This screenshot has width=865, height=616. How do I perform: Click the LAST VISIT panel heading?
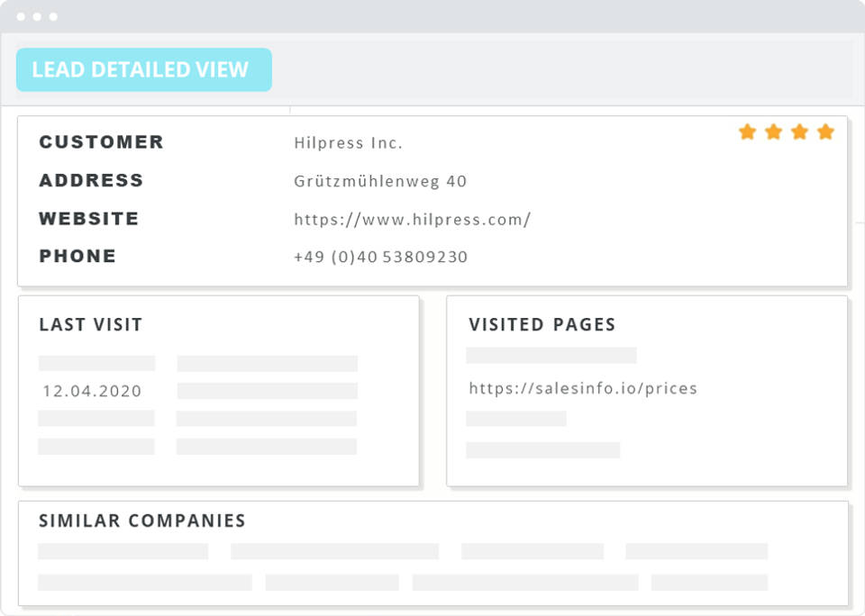point(91,324)
